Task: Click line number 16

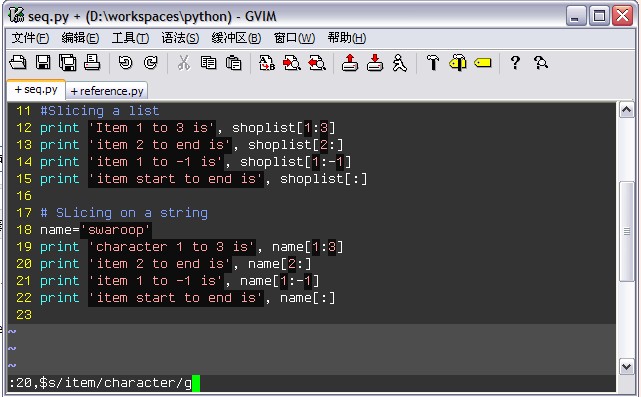Action: point(24,195)
